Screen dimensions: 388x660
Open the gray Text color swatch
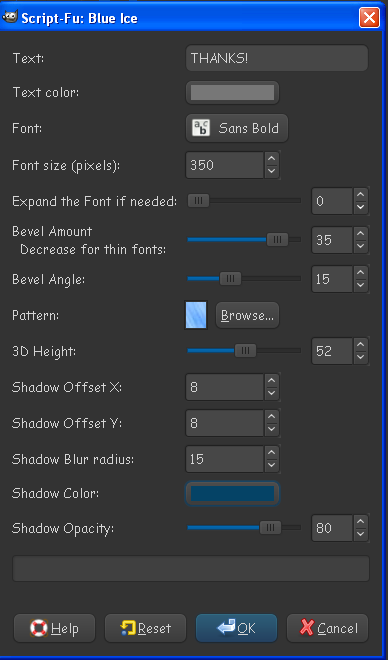(x=232, y=92)
